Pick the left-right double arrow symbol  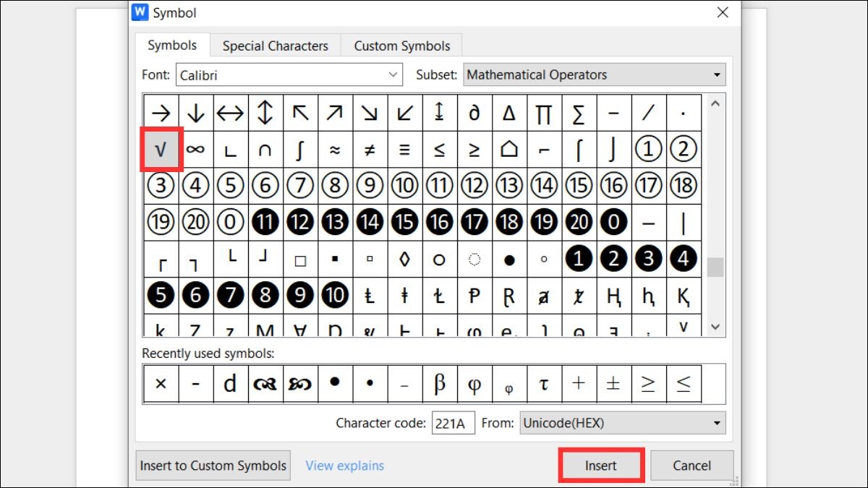point(230,113)
